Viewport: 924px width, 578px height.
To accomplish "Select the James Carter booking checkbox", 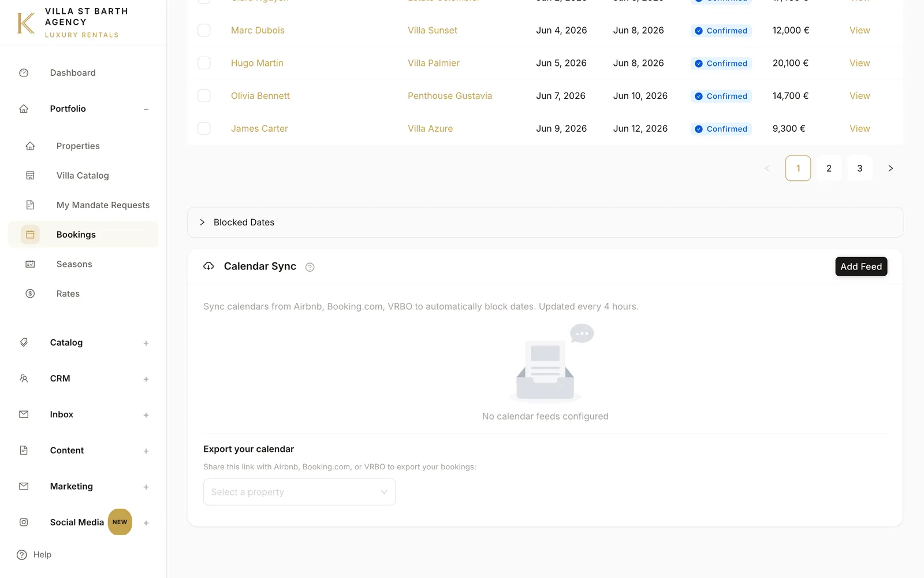I will click(204, 128).
